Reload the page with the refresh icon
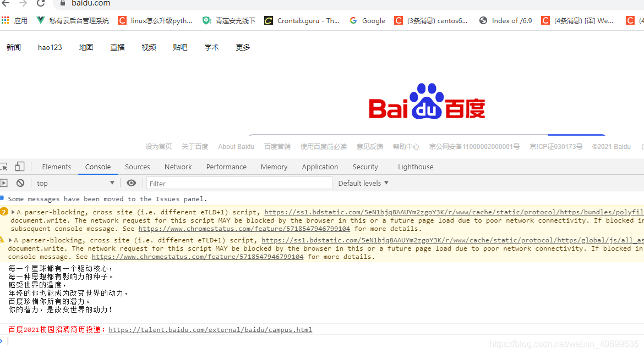The width and height of the screenshot is (644, 354). tap(41, 3)
